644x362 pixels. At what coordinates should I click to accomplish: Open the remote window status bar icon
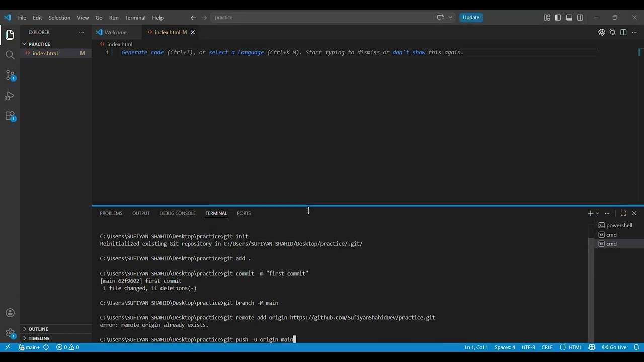(x=8, y=347)
